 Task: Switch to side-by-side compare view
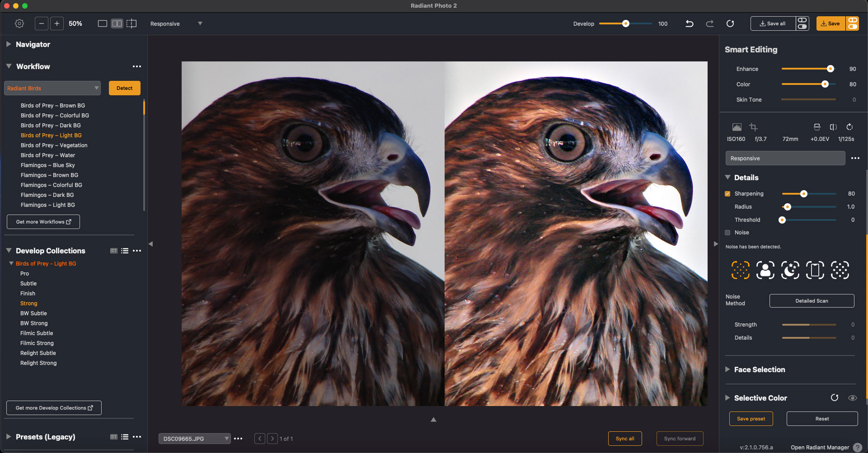pos(117,23)
